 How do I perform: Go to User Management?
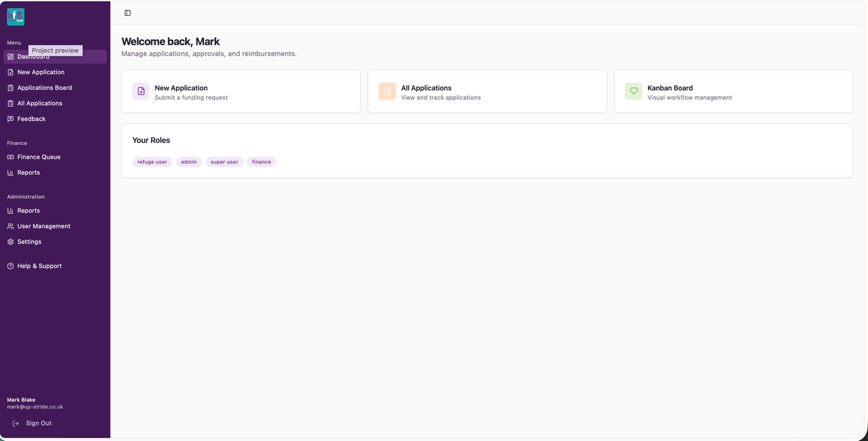(55, 226)
